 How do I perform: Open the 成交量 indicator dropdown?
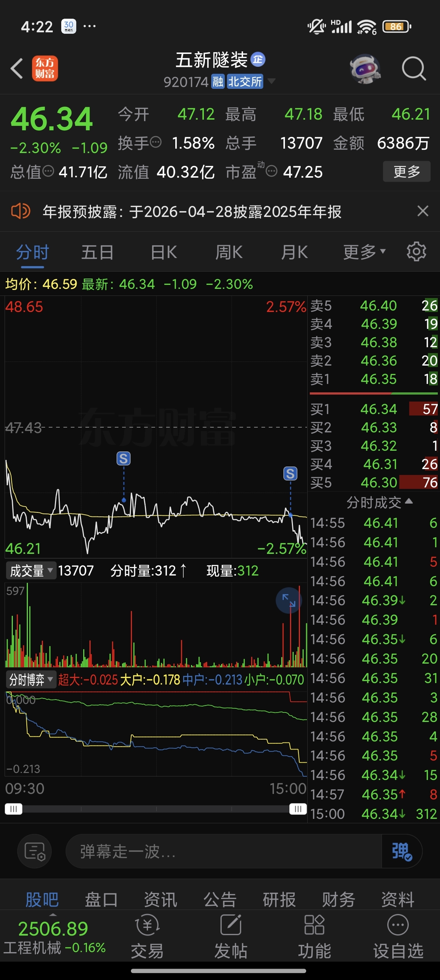click(31, 571)
